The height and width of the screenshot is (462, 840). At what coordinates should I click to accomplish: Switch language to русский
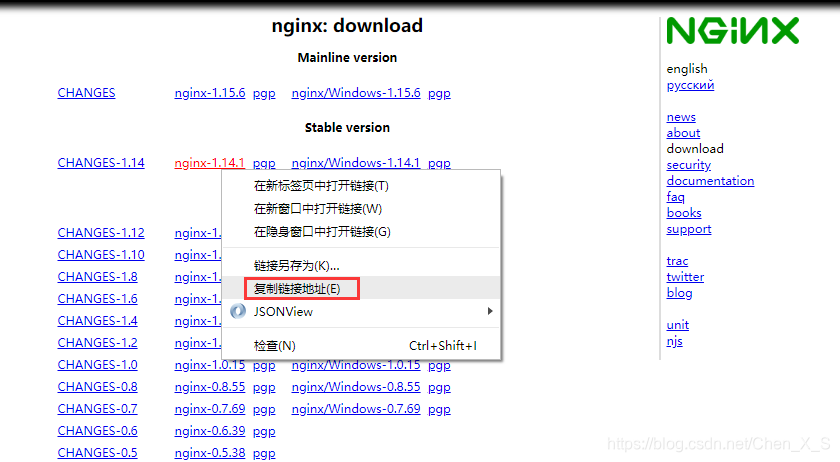[x=690, y=85]
